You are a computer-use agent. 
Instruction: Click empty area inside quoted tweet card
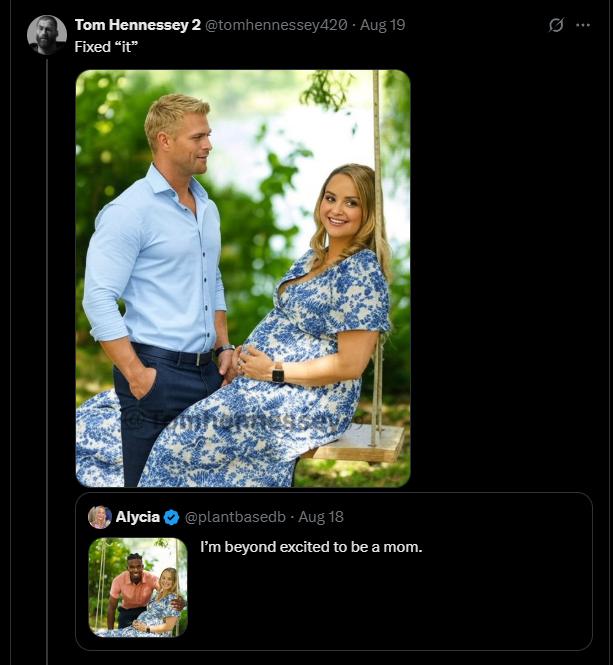point(400,610)
